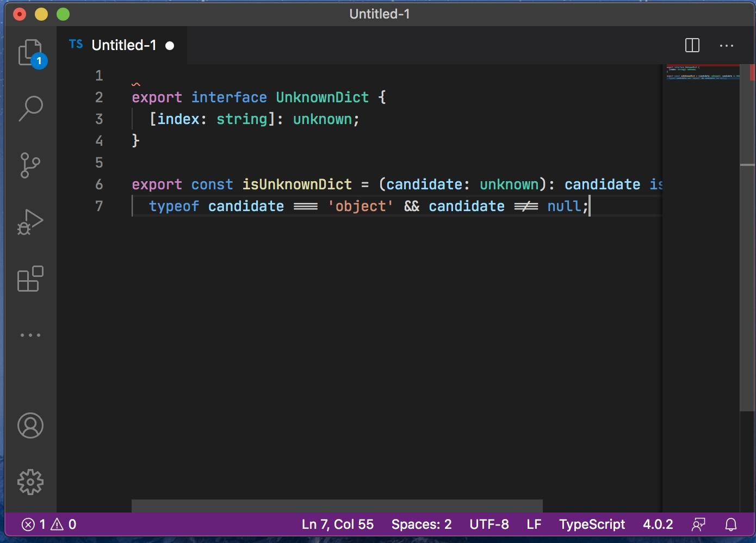Viewport: 756px width, 543px height.
Task: Maximize window with green button
Action: click(63, 14)
